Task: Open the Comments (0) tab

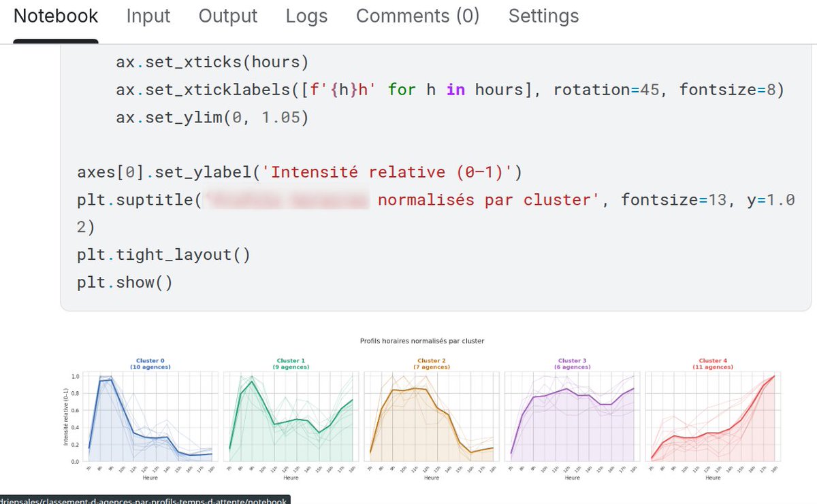Action: [x=418, y=16]
